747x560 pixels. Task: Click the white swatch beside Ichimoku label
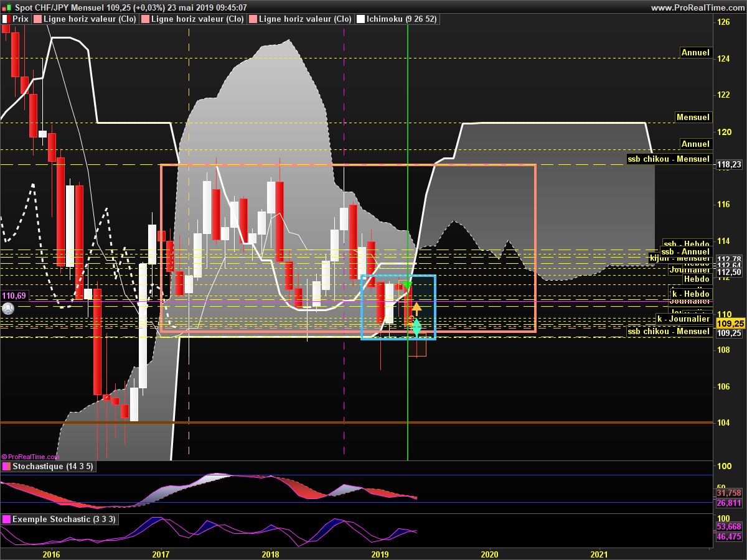pos(360,19)
